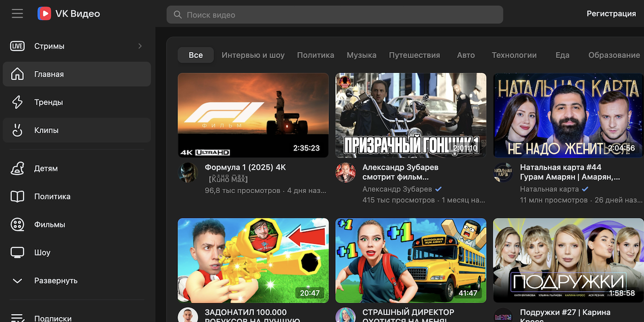Expand sidebar with Развернуть

point(55,280)
